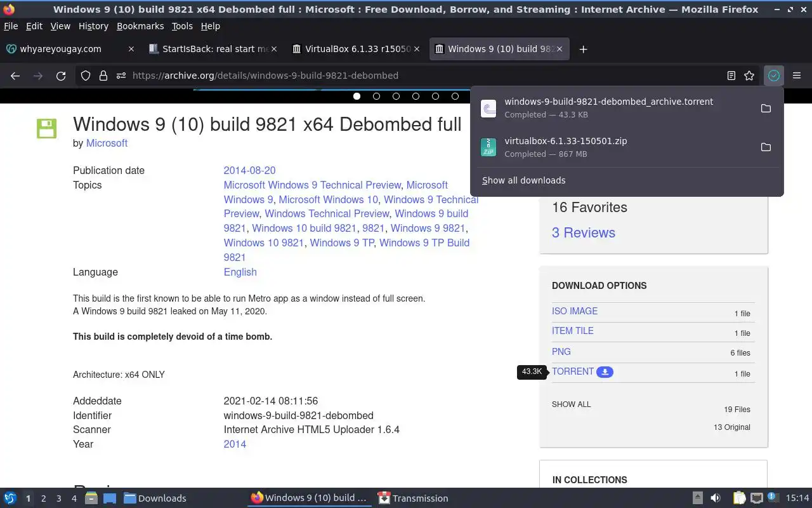Screen dimensions: 812x508
Task: Bookmark this page with the star icon
Action: pos(749,76)
